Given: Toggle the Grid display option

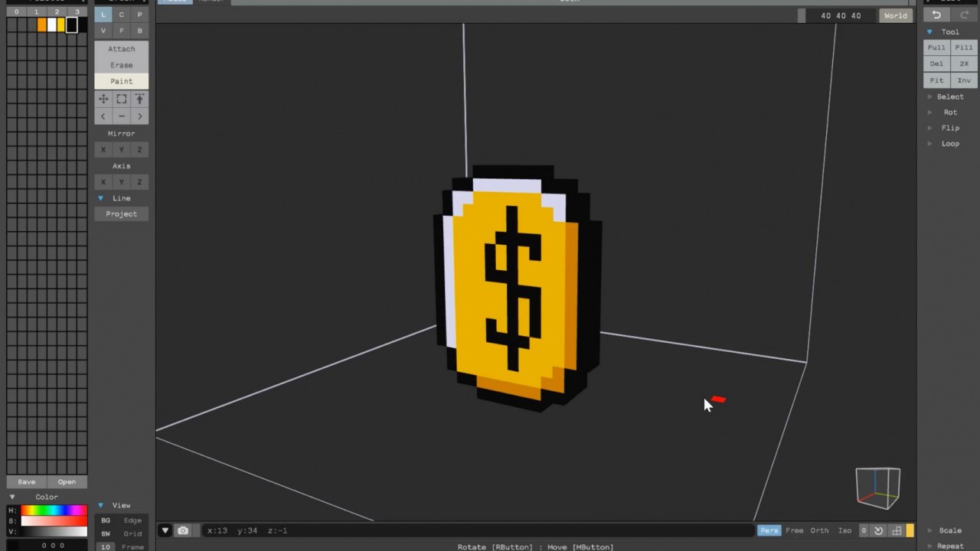Looking at the screenshot, I should click(x=132, y=533).
